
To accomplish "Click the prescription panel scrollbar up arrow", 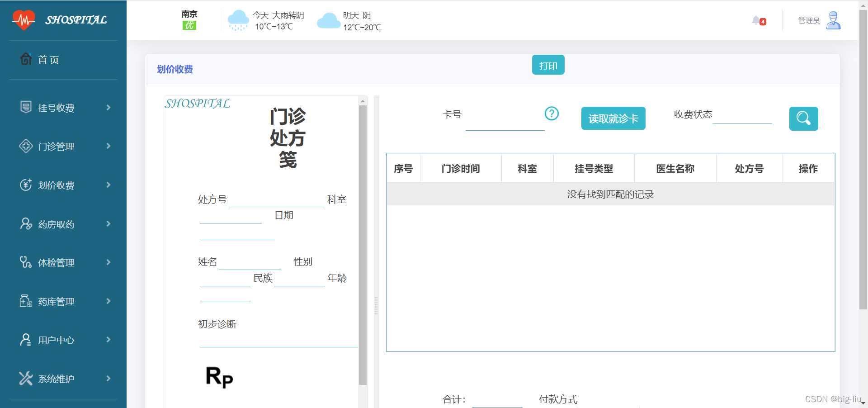I will (x=363, y=100).
